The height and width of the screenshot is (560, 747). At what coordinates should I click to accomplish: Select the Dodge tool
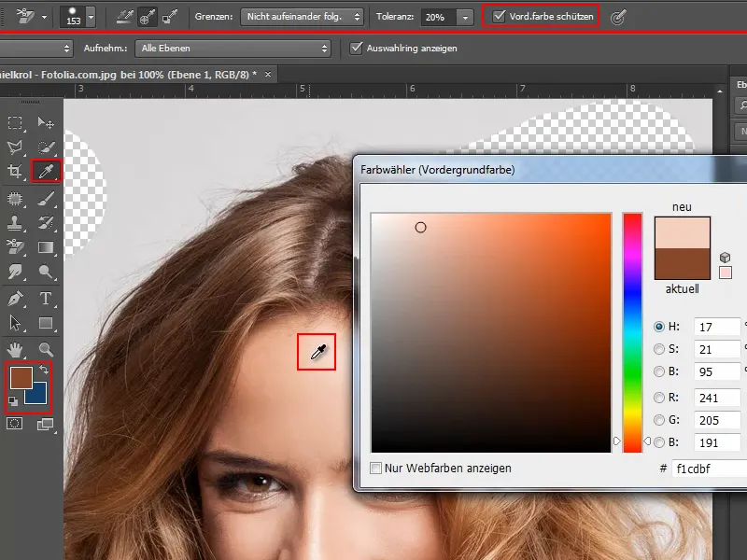tap(46, 272)
